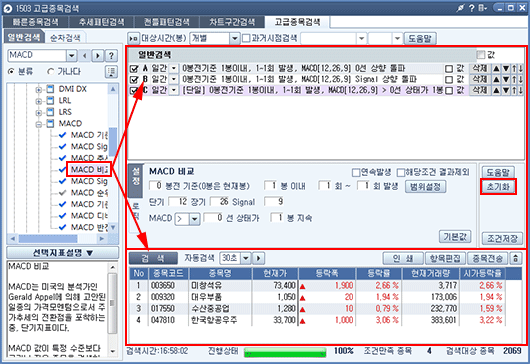The height and width of the screenshot is (364, 530).
Task: Click the 초기화 reset button
Action: [498, 187]
